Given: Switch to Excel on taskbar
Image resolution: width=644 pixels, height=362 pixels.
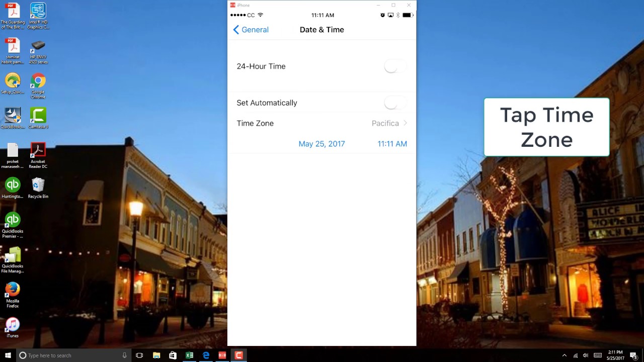Looking at the screenshot, I should coord(189,355).
